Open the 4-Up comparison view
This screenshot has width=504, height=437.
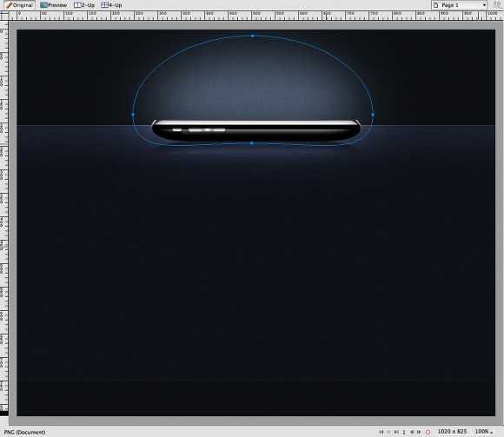point(111,5)
